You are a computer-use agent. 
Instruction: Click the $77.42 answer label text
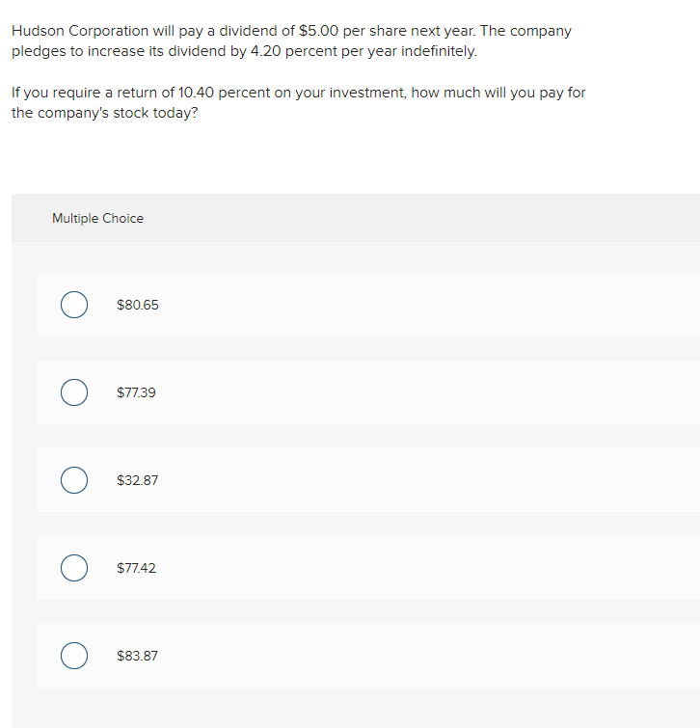click(136, 568)
